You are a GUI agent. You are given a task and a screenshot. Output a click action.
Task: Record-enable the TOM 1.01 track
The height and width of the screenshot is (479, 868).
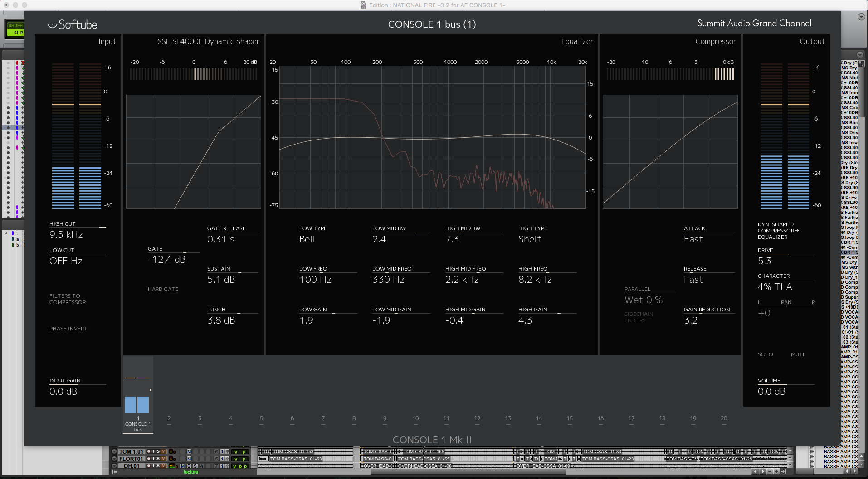tap(149, 451)
